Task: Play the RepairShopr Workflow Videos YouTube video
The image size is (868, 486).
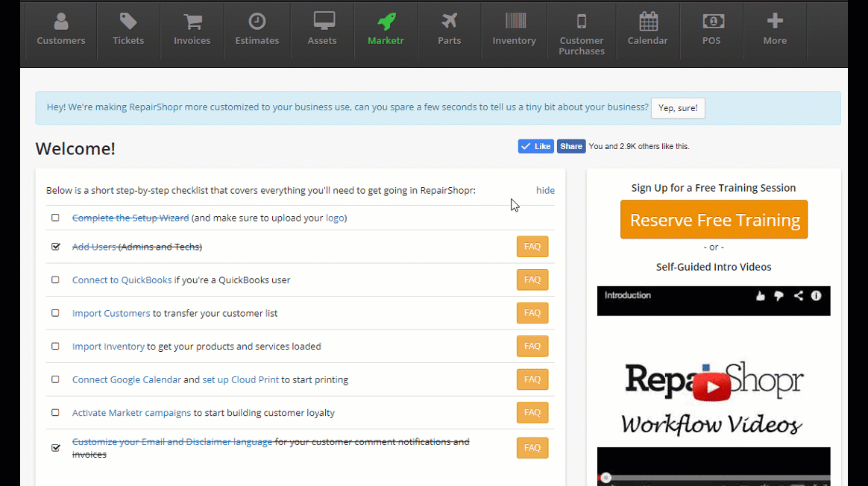Action: (711, 386)
